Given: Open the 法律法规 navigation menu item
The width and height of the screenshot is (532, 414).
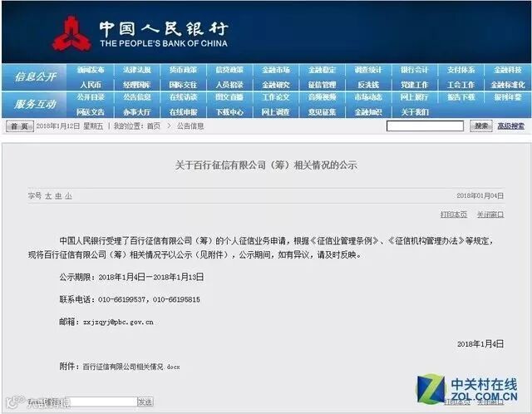Looking at the screenshot, I should coord(136,70).
